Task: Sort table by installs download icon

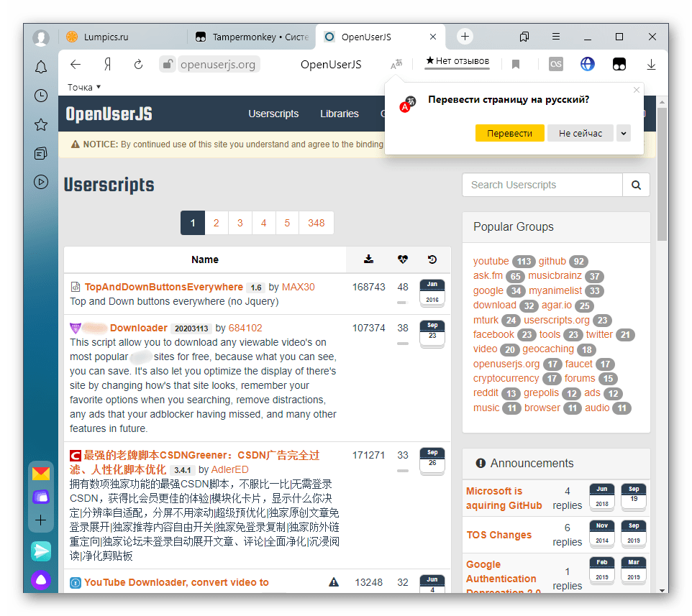Action: pos(368,259)
